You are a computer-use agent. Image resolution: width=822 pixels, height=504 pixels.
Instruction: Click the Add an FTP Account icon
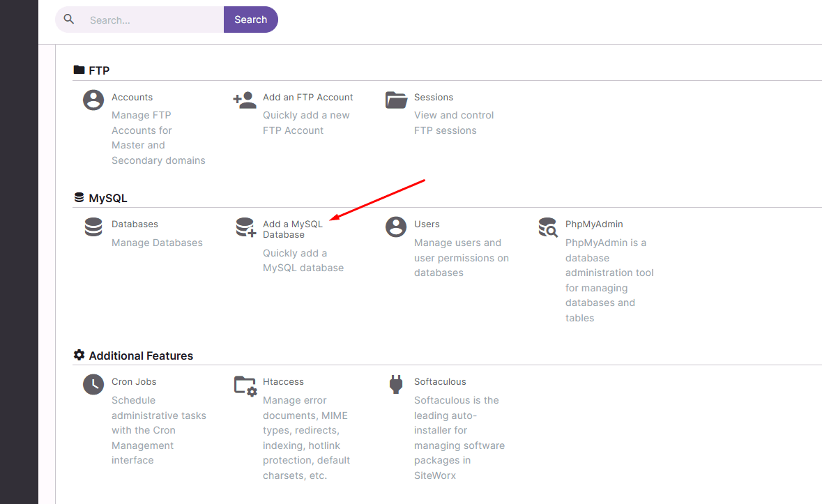tap(244, 100)
